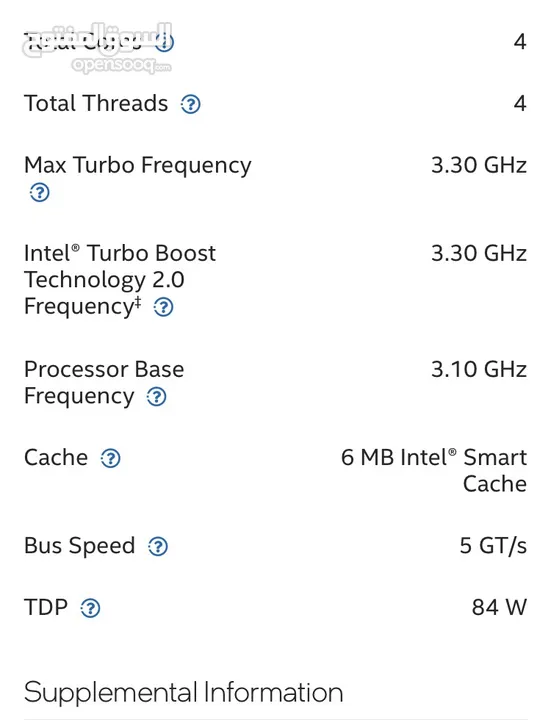The height and width of the screenshot is (720, 551).
Task: Click the Supplemental Information section heading
Action: coord(184,692)
